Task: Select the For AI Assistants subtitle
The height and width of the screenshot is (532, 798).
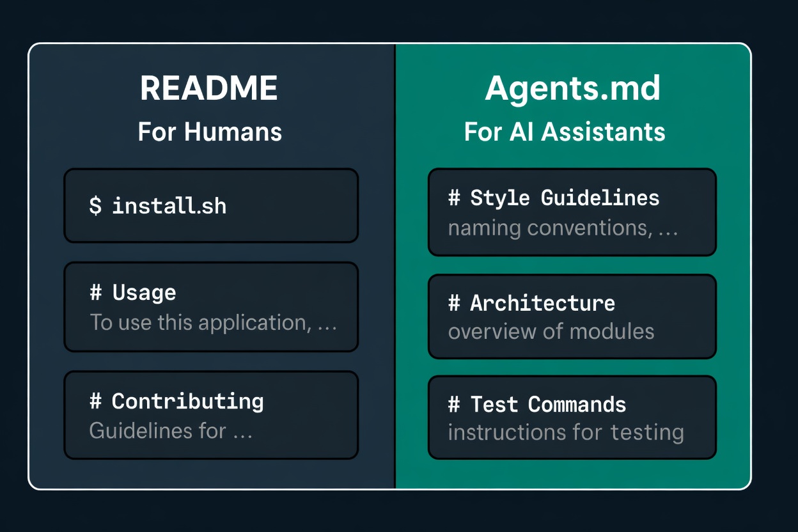Action: [x=565, y=132]
